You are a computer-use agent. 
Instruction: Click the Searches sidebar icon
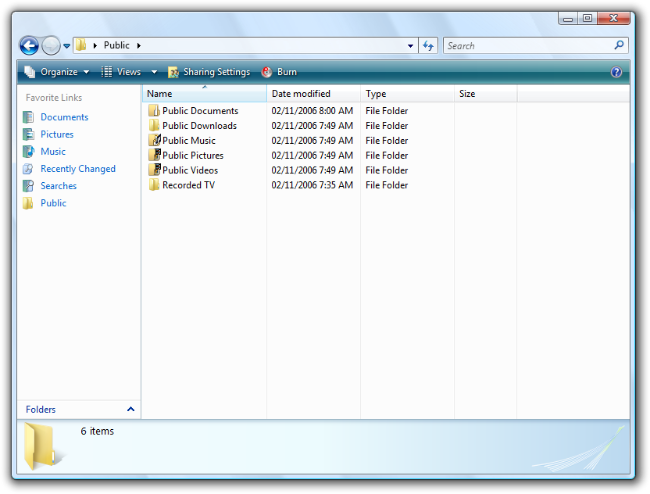tap(28, 186)
